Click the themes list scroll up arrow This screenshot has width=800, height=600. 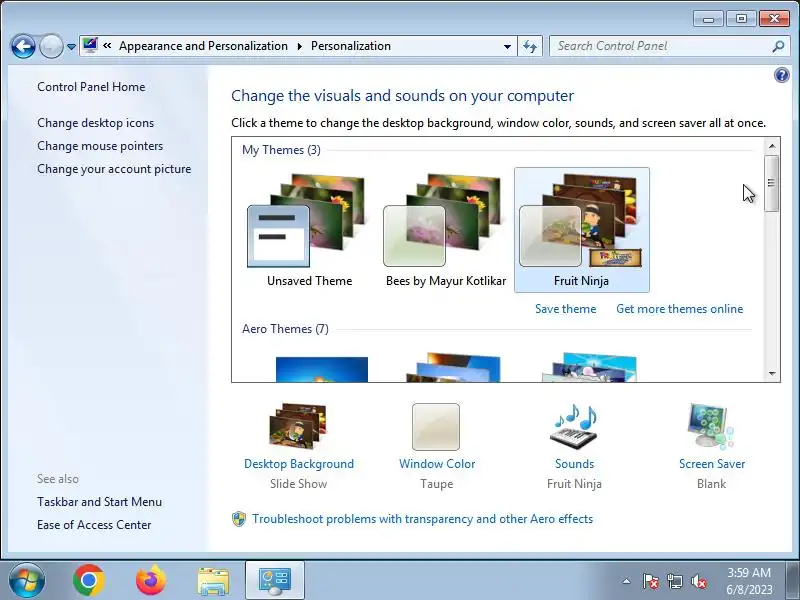(772, 146)
